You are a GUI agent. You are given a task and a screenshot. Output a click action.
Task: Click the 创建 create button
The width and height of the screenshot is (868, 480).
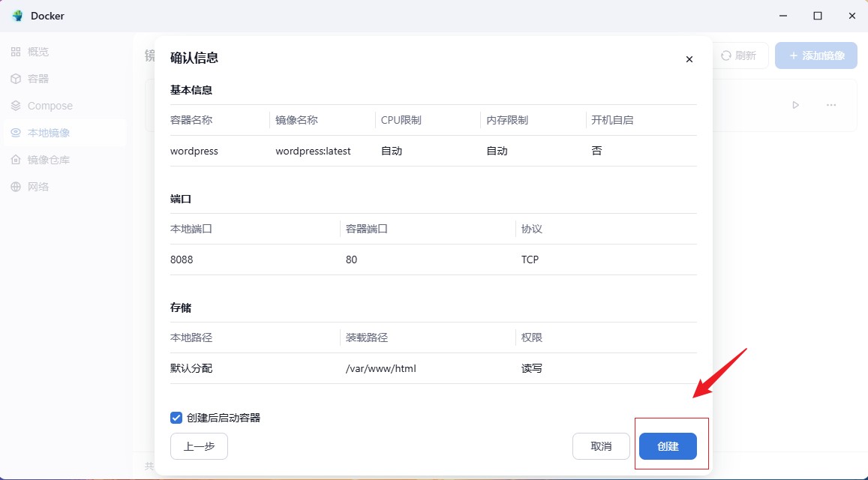point(668,446)
